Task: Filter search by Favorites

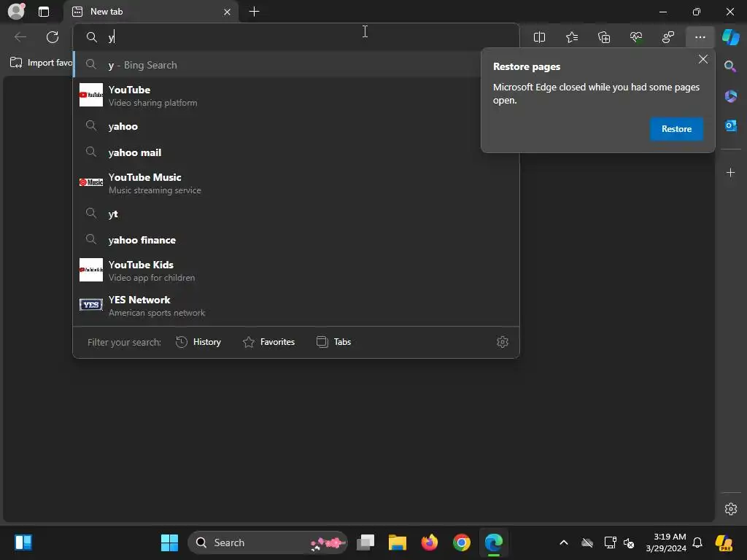Action: (x=268, y=342)
